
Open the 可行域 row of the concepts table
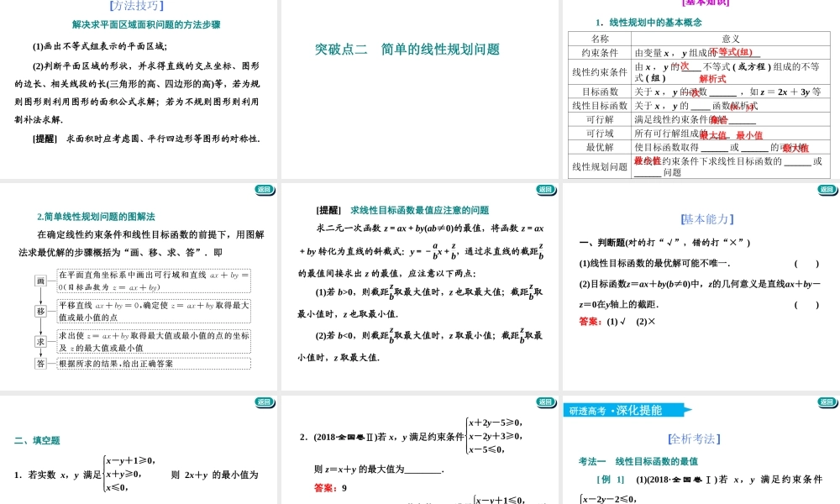pos(599,133)
